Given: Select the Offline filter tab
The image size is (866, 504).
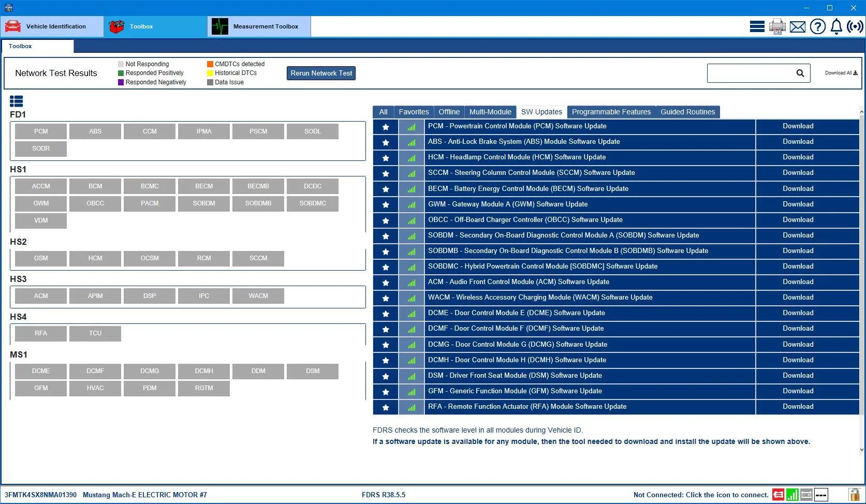Looking at the screenshot, I should [x=449, y=112].
